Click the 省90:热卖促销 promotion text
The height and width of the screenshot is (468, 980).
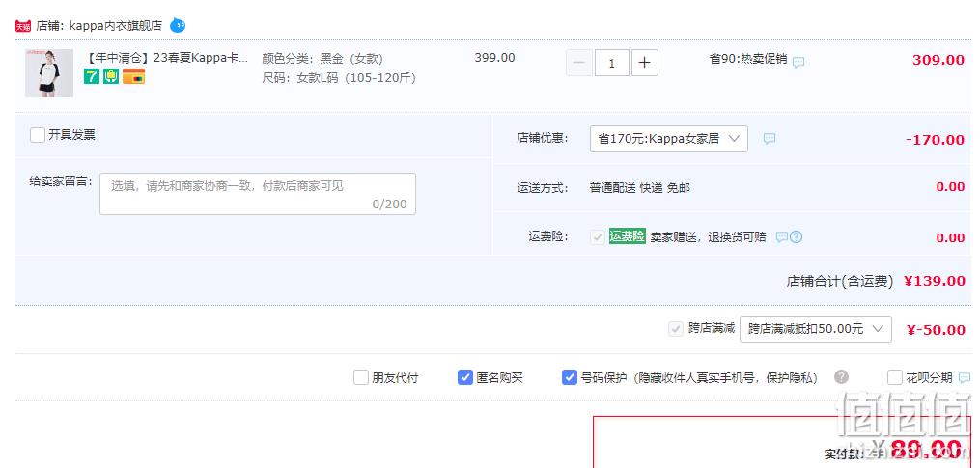pos(748,60)
